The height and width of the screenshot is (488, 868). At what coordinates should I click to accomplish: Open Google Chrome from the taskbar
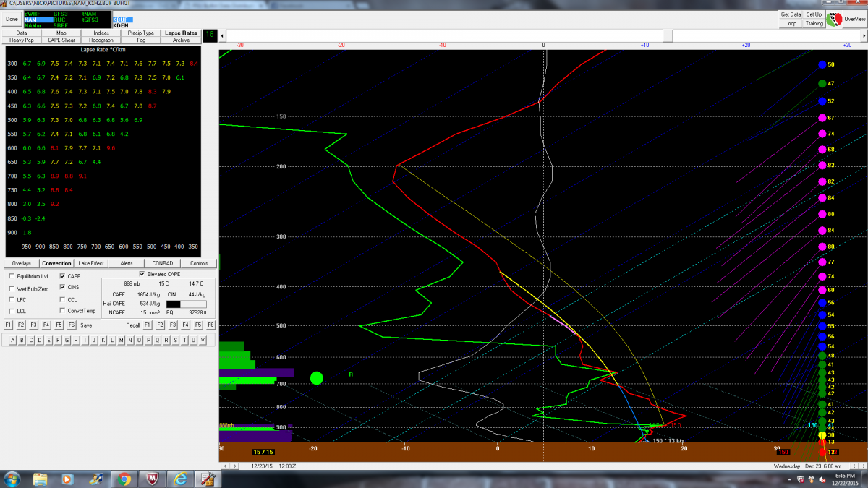pos(124,479)
